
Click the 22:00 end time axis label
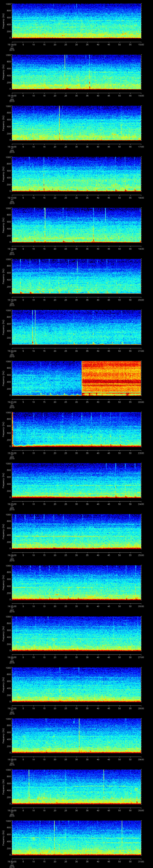[141, 402]
